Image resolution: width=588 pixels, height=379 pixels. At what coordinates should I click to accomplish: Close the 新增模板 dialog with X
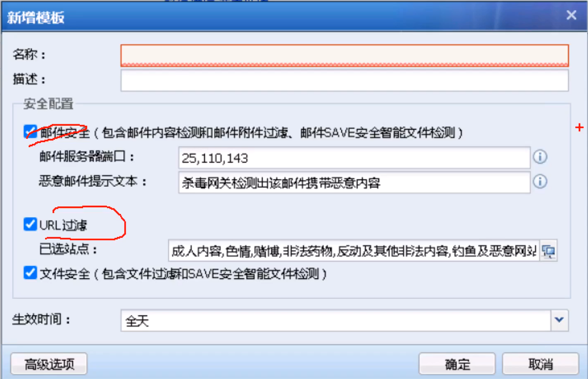point(571,15)
